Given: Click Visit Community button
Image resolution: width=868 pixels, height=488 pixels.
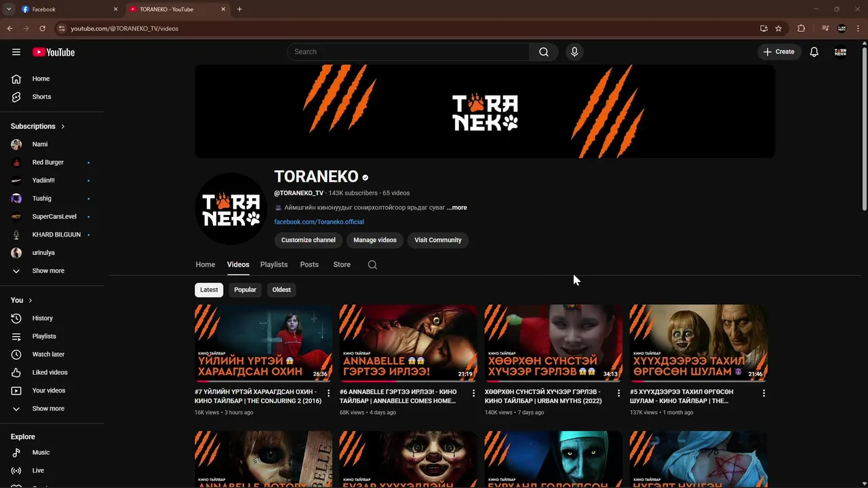Looking at the screenshot, I should [x=438, y=240].
